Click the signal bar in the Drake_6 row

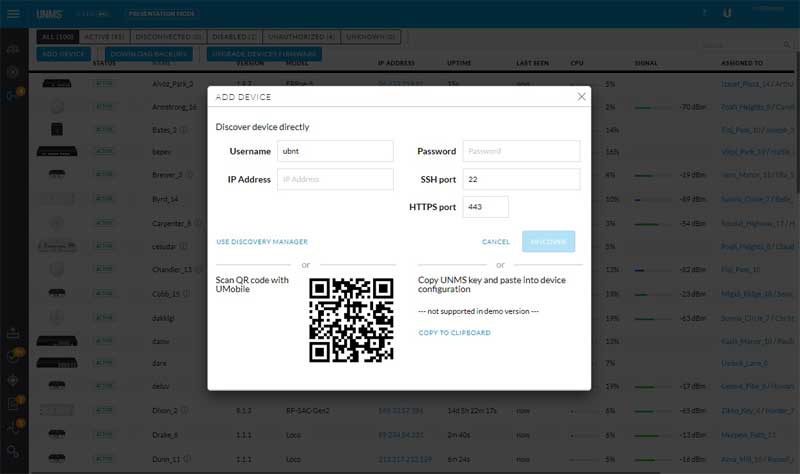pos(653,436)
